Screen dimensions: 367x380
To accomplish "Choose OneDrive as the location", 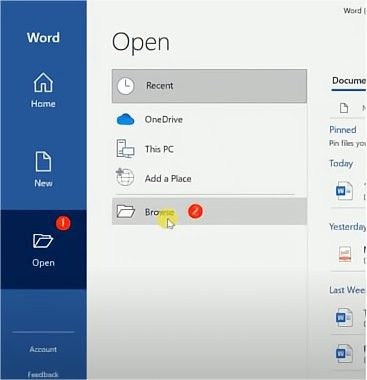I will (209, 119).
